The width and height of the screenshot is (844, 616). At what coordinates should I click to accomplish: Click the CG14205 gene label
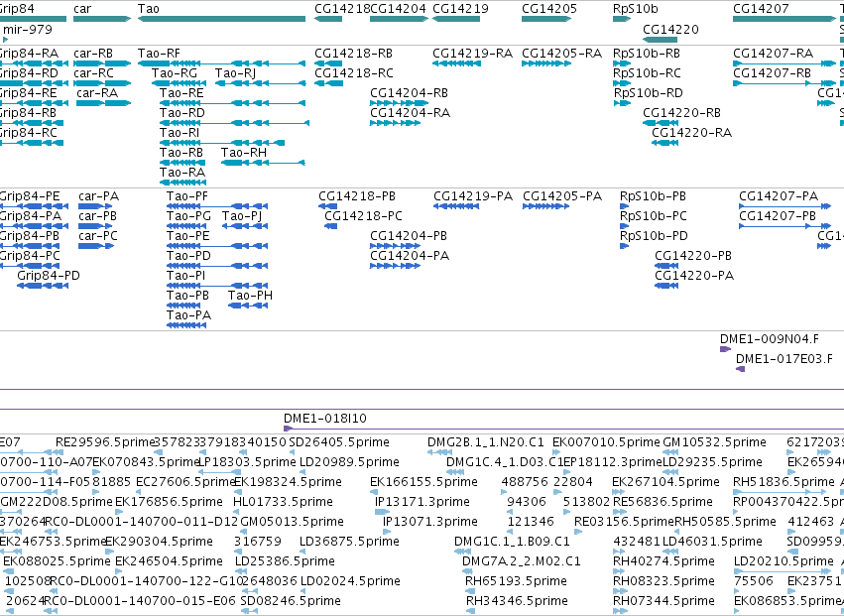pos(549,9)
